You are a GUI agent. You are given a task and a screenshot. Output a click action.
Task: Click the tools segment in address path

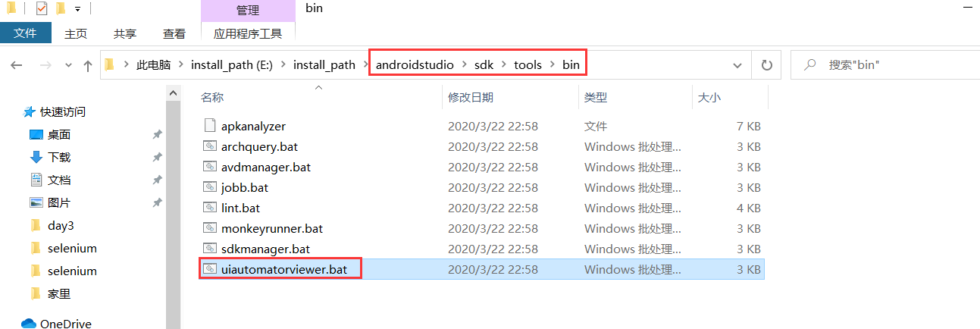pyautogui.click(x=528, y=64)
